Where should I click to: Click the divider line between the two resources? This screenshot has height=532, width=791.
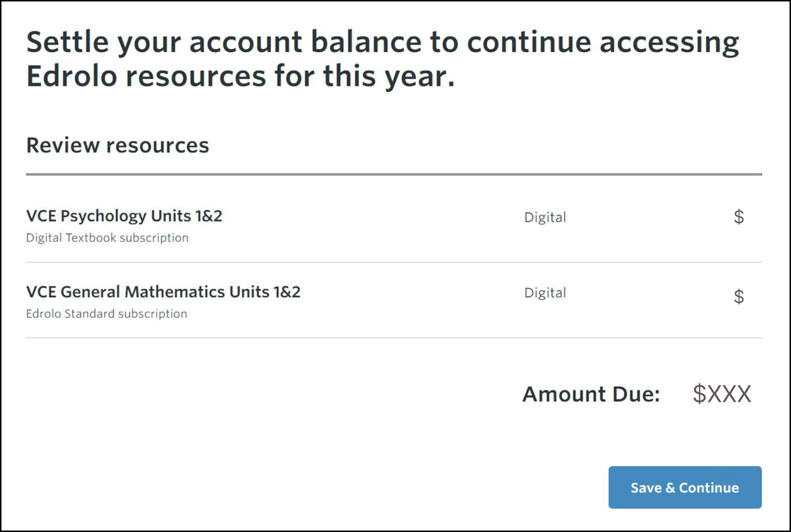coord(394,262)
